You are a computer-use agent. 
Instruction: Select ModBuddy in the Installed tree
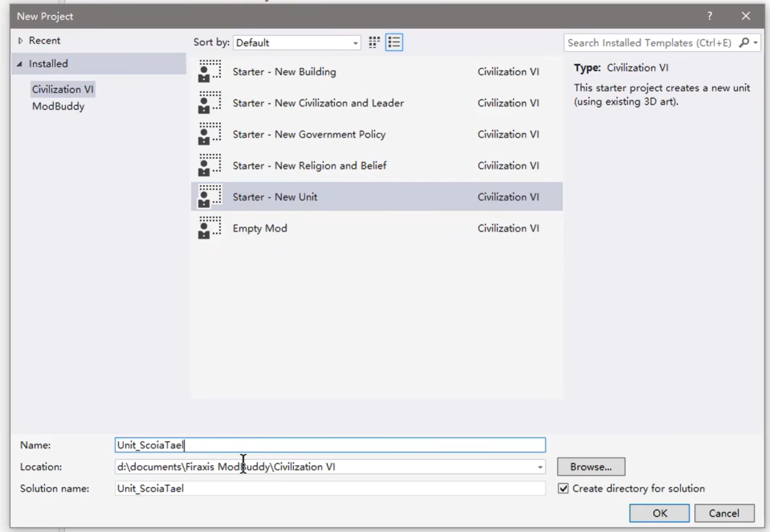click(x=58, y=107)
